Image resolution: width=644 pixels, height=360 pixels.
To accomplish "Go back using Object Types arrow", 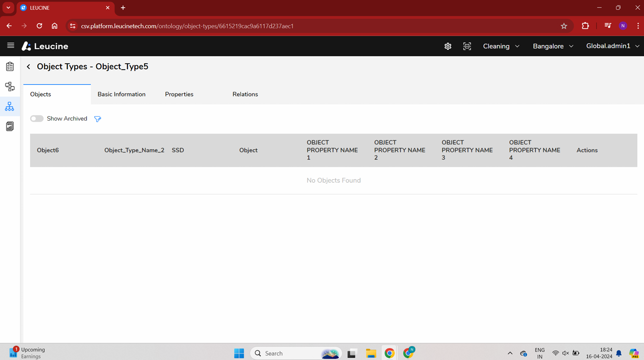I will (29, 67).
